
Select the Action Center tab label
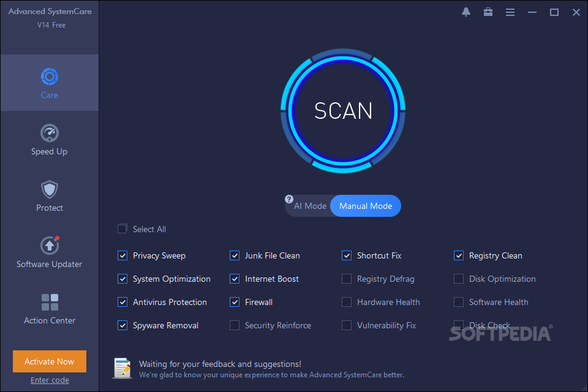point(50,320)
